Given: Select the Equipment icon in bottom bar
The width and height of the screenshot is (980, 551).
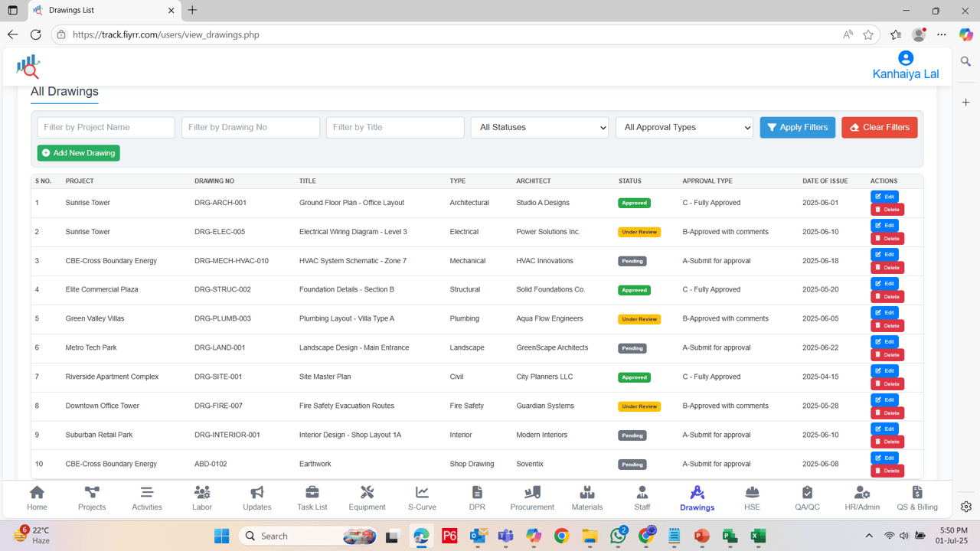Looking at the screenshot, I should (367, 497).
